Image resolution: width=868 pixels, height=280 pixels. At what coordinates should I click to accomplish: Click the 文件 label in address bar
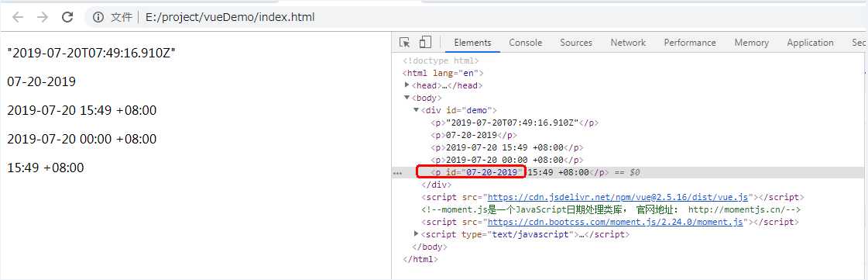click(122, 17)
